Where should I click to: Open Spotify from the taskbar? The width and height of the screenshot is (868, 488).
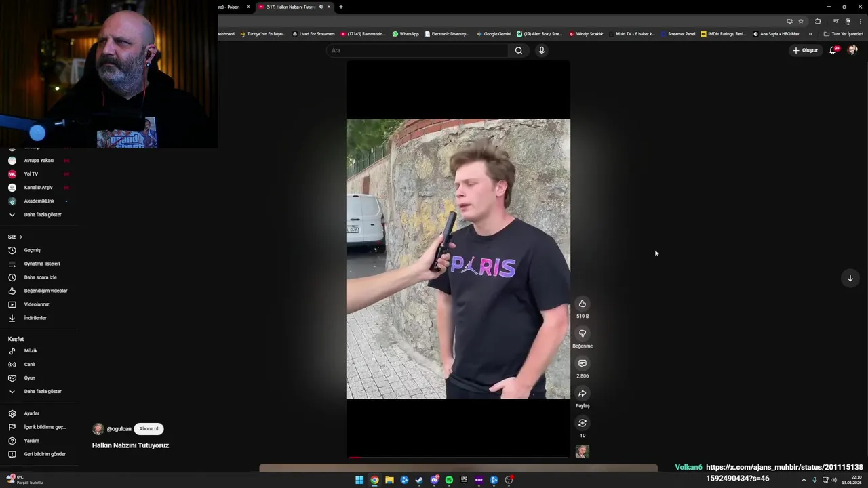pyautogui.click(x=449, y=480)
